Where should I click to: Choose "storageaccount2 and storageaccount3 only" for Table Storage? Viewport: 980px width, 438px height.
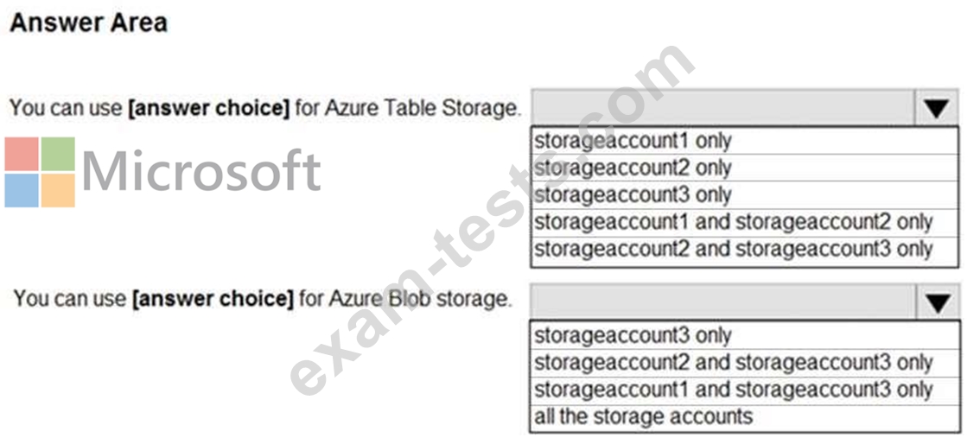733,249
